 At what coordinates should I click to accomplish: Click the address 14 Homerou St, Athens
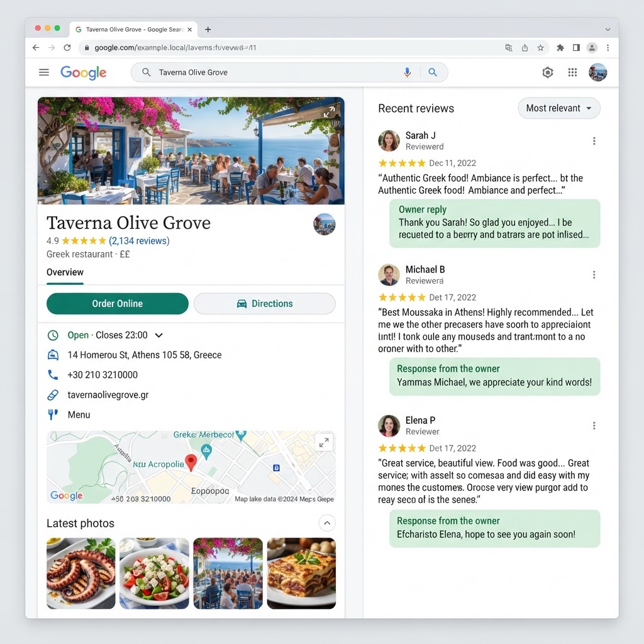click(x=145, y=355)
